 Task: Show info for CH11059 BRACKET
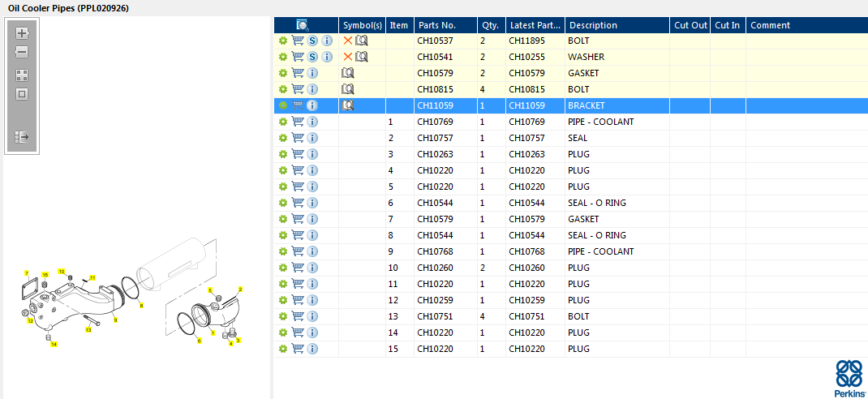coord(312,105)
